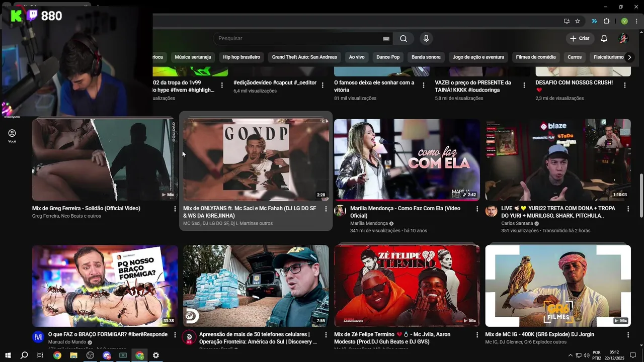Open the Chrome extensions puzzle icon
Viewport: 644px width, 362px height.
(x=606, y=21)
